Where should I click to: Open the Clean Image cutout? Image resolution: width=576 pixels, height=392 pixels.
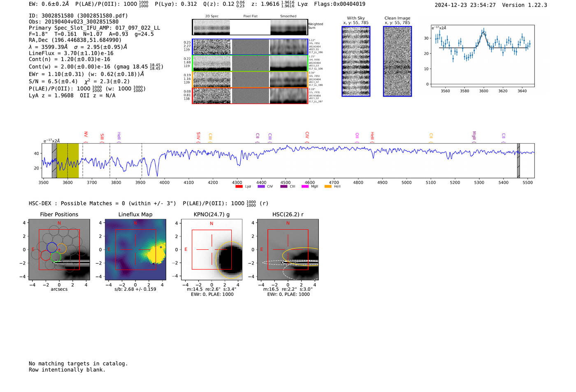[397, 61]
